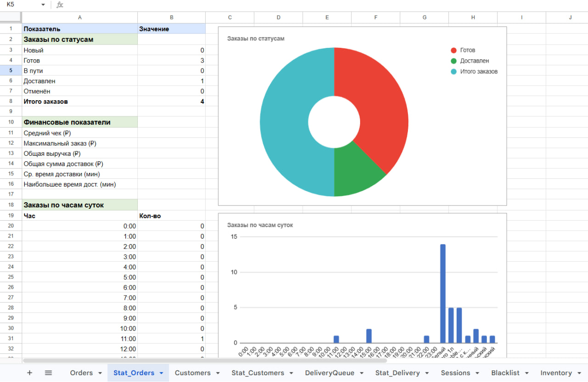Select column F header
The height and width of the screenshot is (382, 588).
tap(375, 17)
